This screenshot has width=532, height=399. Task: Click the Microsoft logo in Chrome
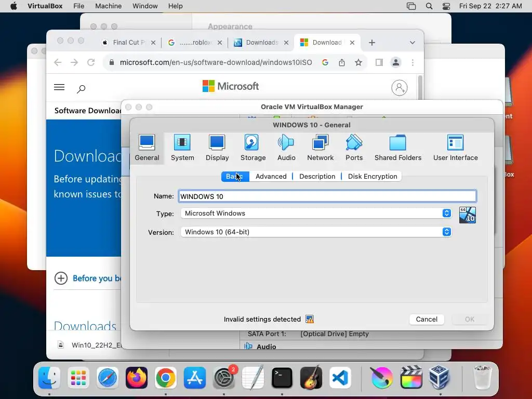pos(230,86)
